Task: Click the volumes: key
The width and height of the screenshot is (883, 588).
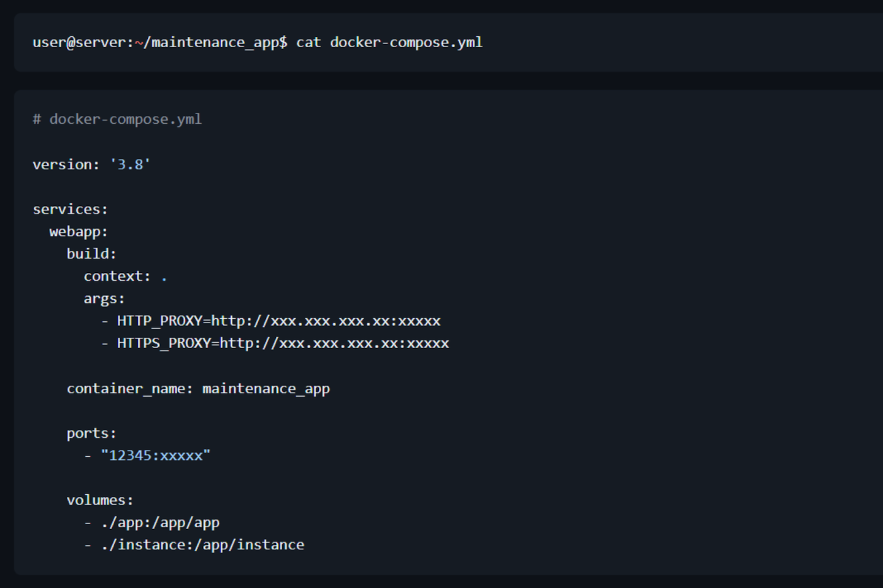Action: (x=100, y=500)
